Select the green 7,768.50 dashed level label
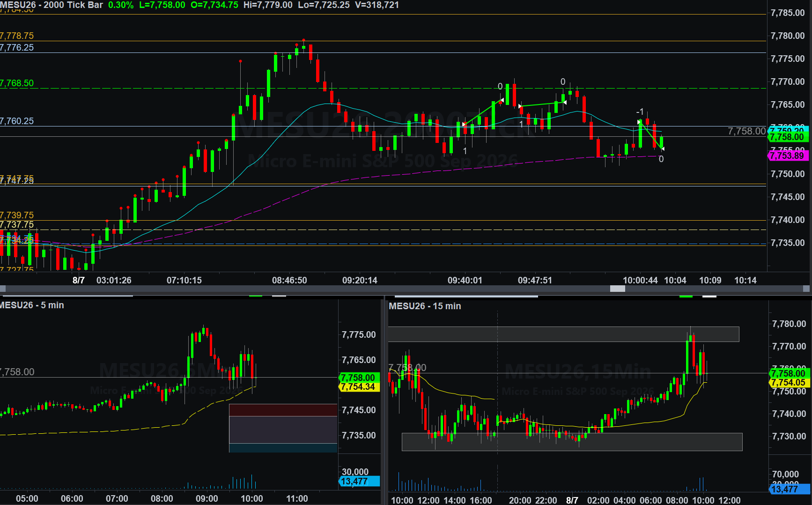The height and width of the screenshot is (505, 812). tap(17, 83)
